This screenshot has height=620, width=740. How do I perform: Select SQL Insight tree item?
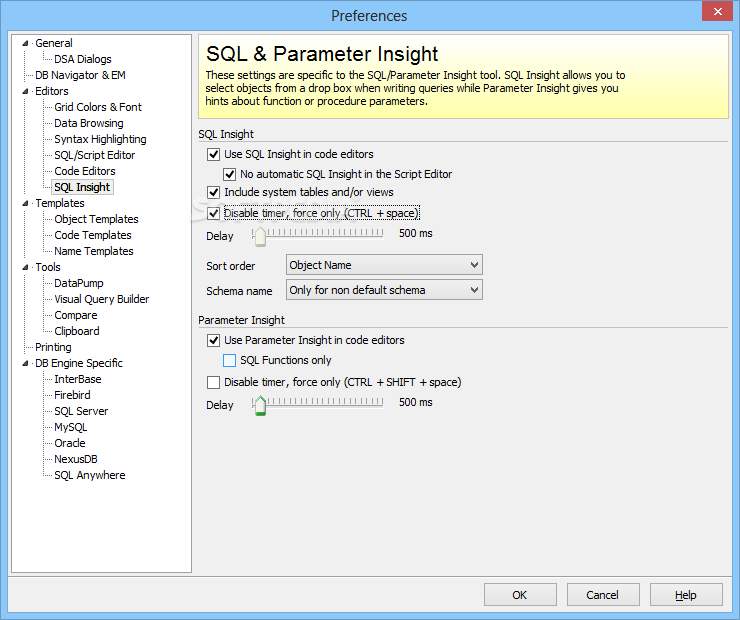82,187
